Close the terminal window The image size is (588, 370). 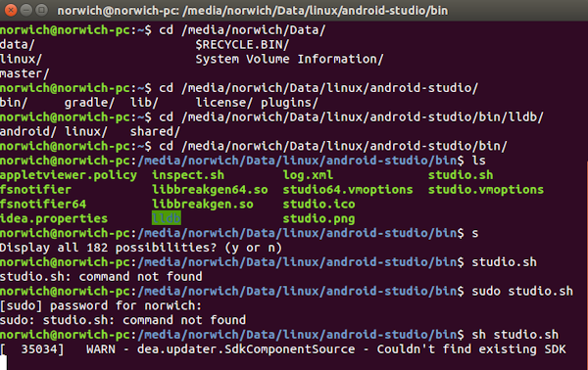[x=11, y=10]
